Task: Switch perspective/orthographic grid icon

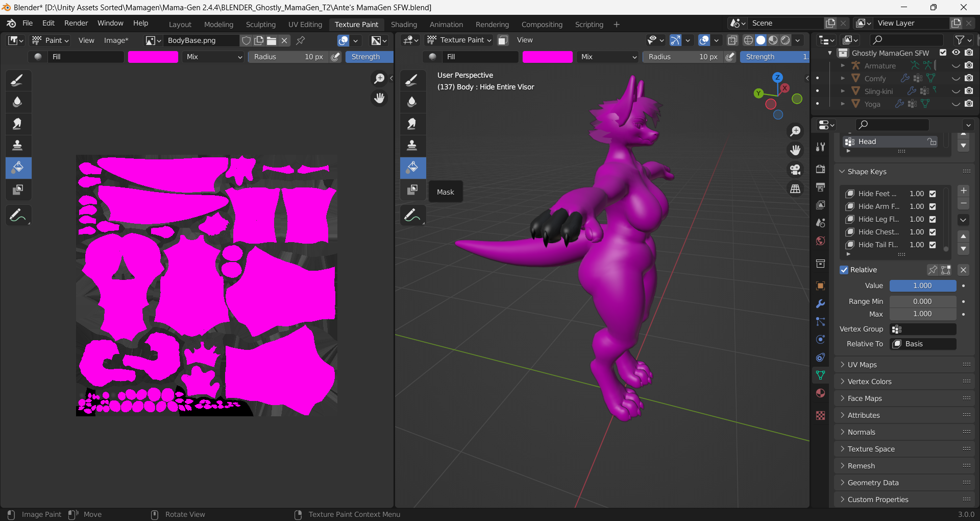Action: tap(795, 189)
